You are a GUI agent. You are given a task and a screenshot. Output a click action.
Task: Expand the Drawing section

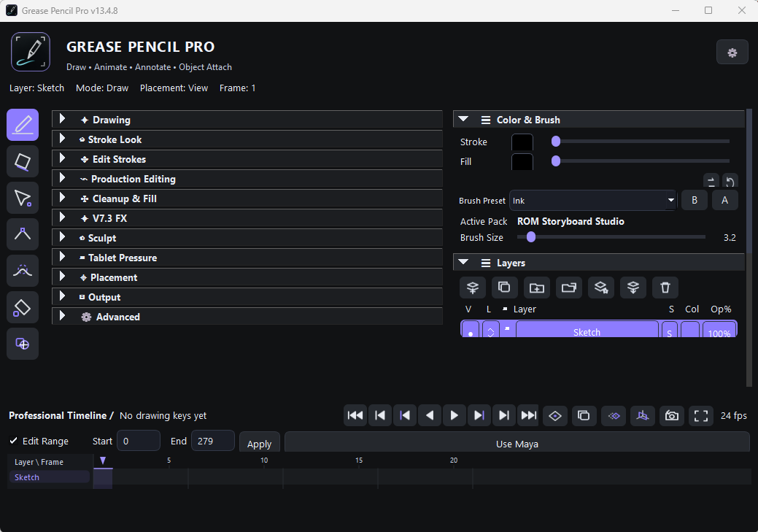tap(247, 120)
